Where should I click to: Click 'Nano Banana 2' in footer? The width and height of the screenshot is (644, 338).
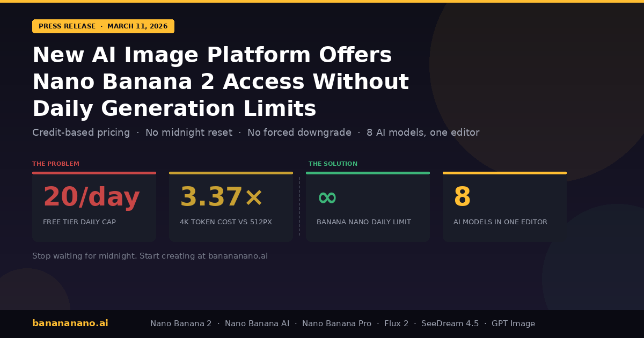(181, 324)
